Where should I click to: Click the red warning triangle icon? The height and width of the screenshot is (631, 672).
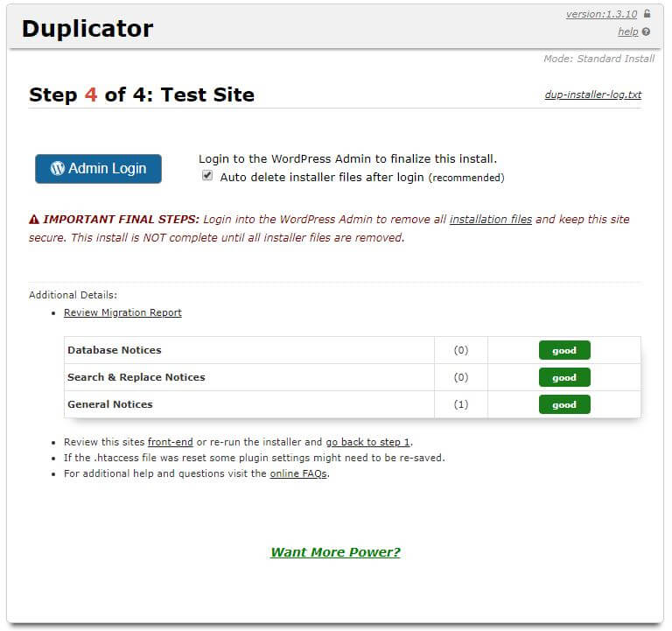(34, 220)
